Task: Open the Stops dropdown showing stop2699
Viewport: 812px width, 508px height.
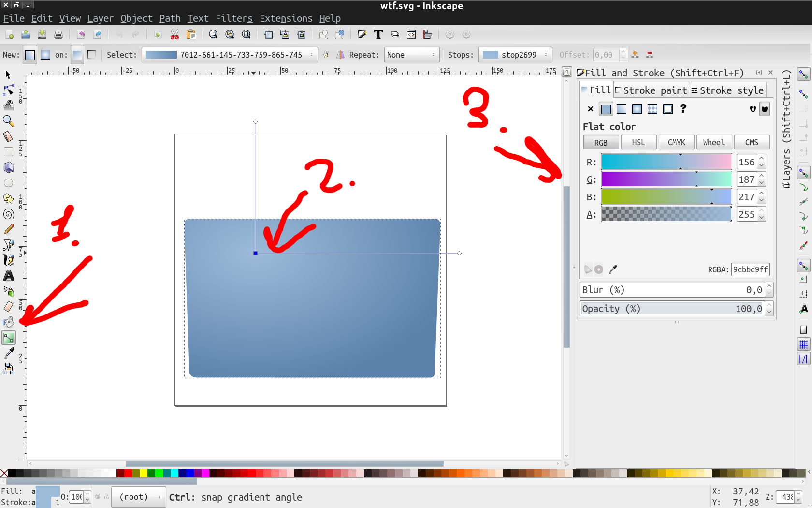Action: [x=515, y=55]
